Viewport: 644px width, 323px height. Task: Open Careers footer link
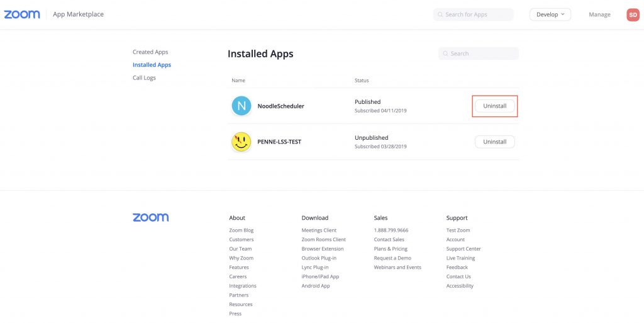click(x=238, y=276)
